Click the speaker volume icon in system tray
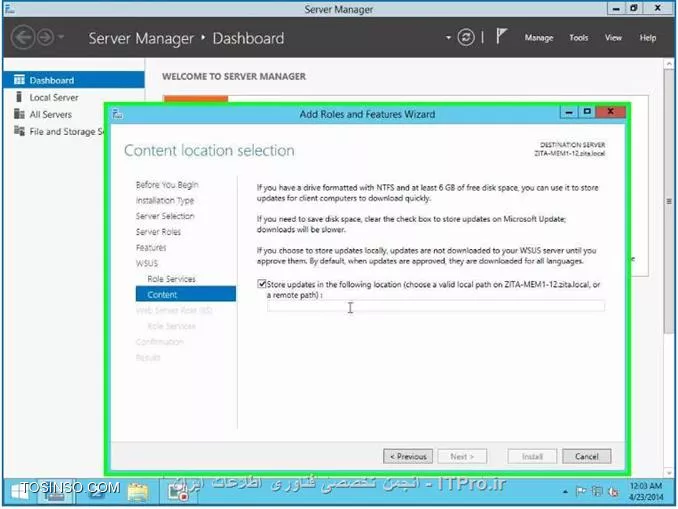 (613, 491)
